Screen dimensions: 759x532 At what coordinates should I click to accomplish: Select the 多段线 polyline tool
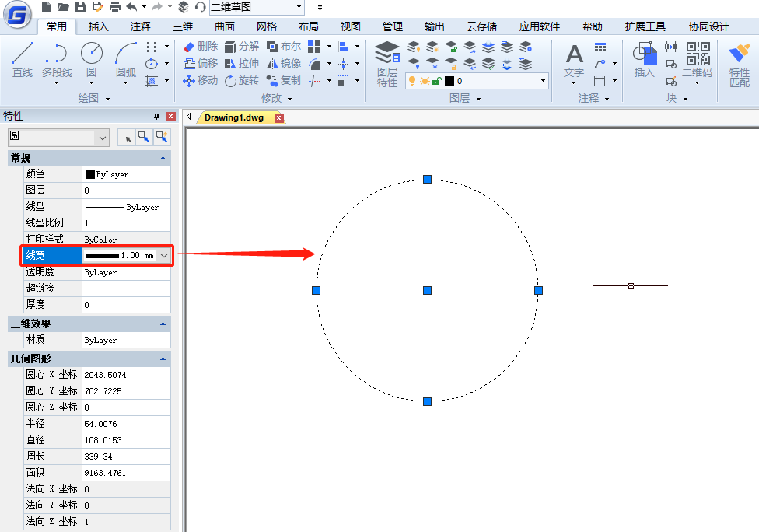(x=57, y=60)
